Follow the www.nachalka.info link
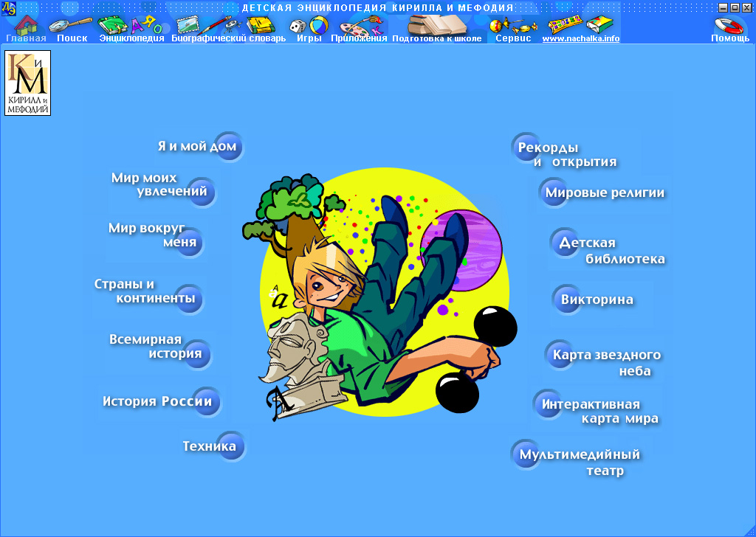Viewport: 756px width, 537px height. pos(580,39)
